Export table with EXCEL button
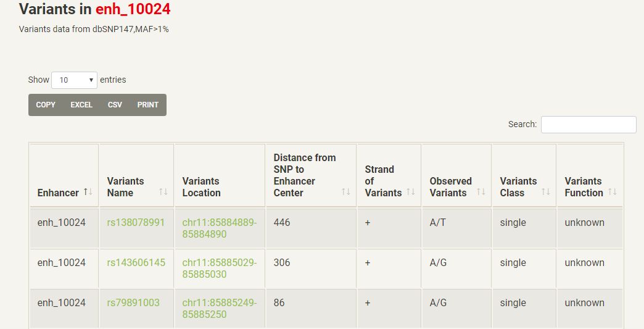The image size is (644, 329). coord(81,105)
